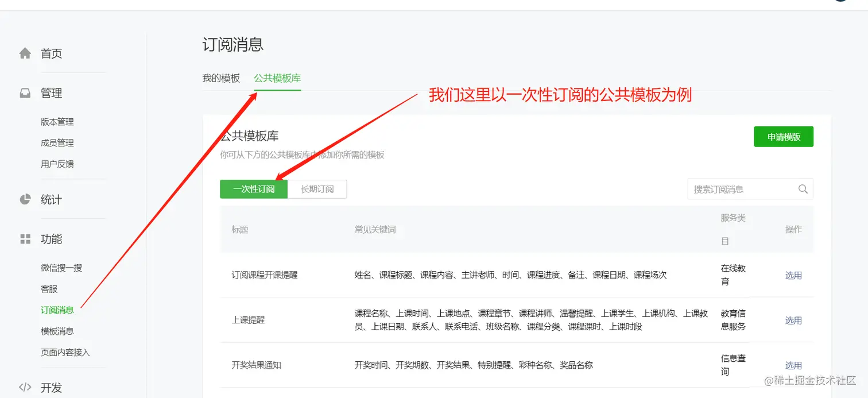Click keywords starting with 课程名称、上课时间
Screen dimensions: 868x398
[531, 320]
